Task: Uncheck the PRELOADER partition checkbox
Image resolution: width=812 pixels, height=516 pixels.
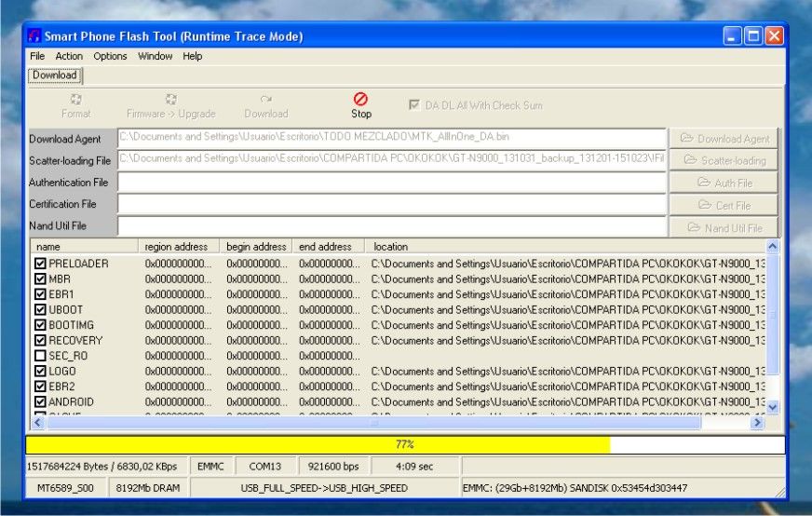Action: click(40, 264)
